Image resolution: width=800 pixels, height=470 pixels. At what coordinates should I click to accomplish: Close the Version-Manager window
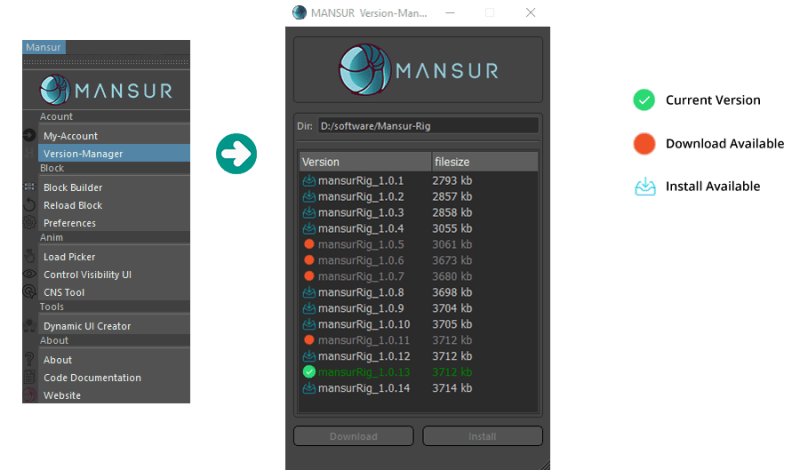531,13
